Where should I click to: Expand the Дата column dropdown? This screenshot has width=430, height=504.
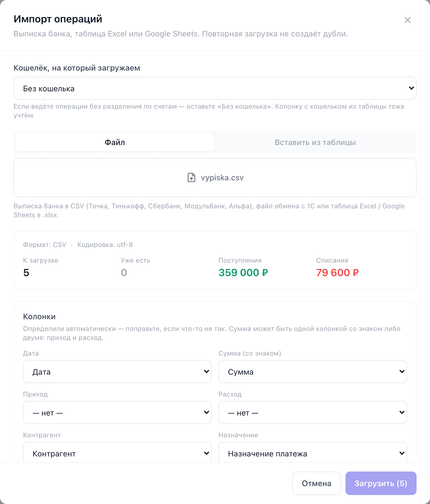point(117,372)
